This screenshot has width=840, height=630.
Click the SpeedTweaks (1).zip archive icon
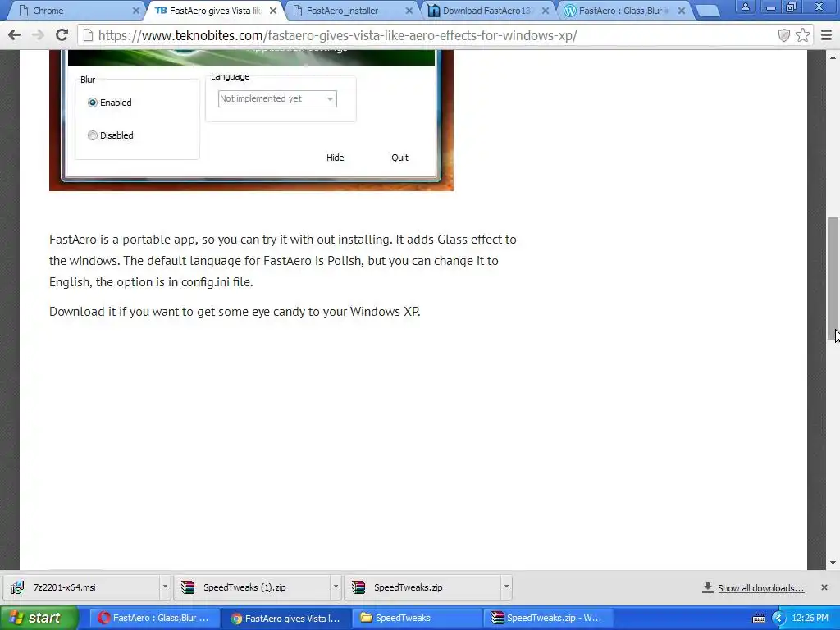pos(188,587)
